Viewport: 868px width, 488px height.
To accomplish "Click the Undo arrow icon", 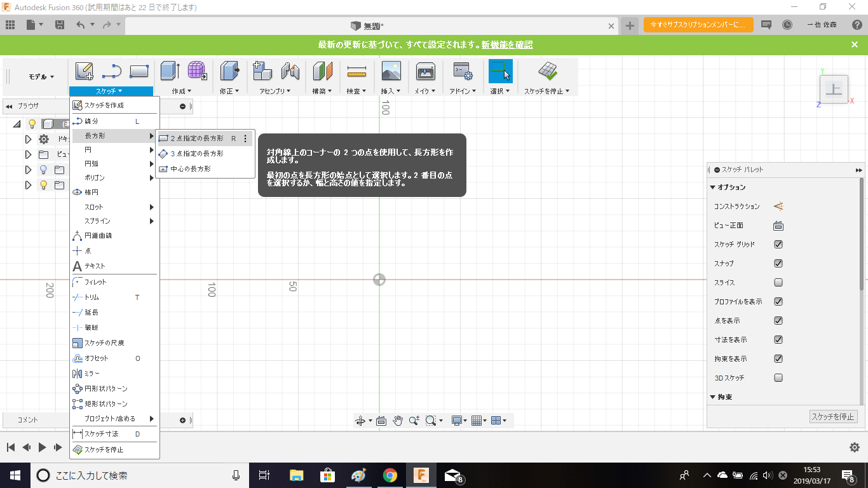I will tap(80, 25).
